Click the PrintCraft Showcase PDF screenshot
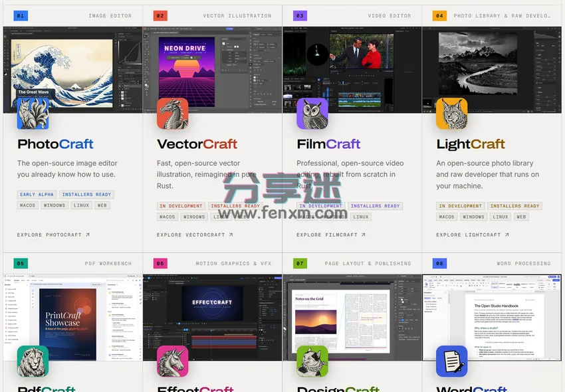565x392 pixels. coord(73,318)
